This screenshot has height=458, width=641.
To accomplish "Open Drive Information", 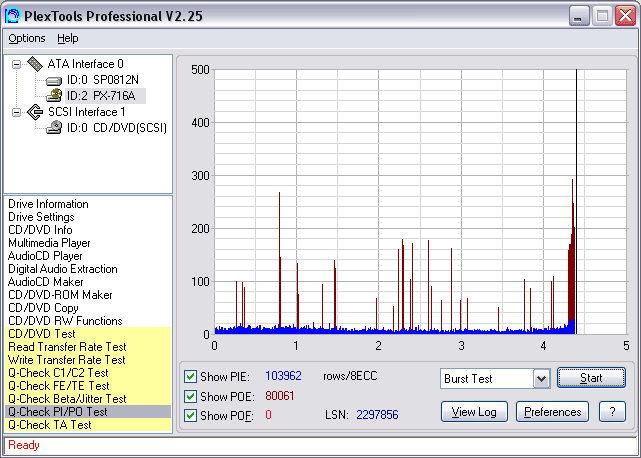I will (x=48, y=204).
